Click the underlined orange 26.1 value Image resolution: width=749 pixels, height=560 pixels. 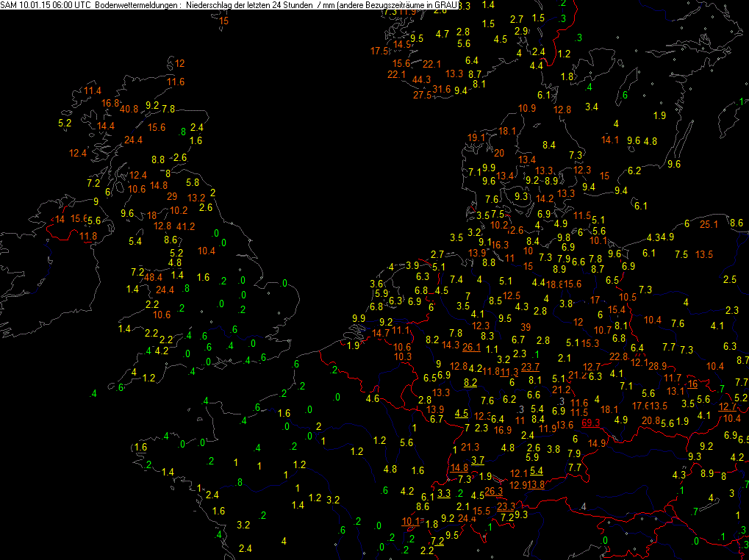[x=471, y=347]
